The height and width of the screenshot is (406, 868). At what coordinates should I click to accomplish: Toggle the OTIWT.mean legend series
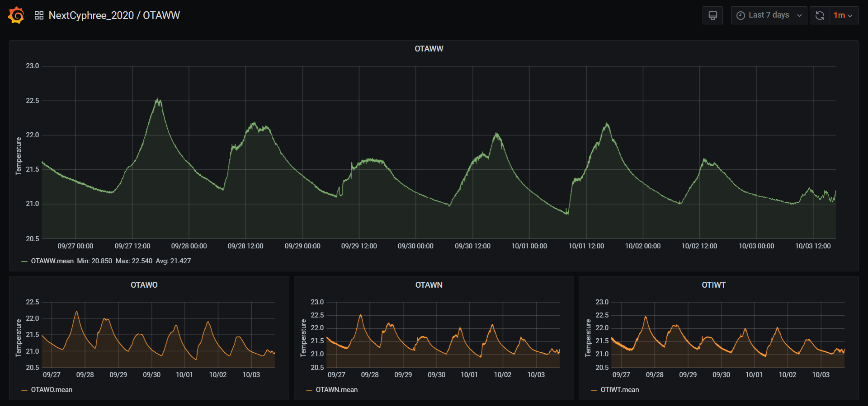click(x=619, y=390)
